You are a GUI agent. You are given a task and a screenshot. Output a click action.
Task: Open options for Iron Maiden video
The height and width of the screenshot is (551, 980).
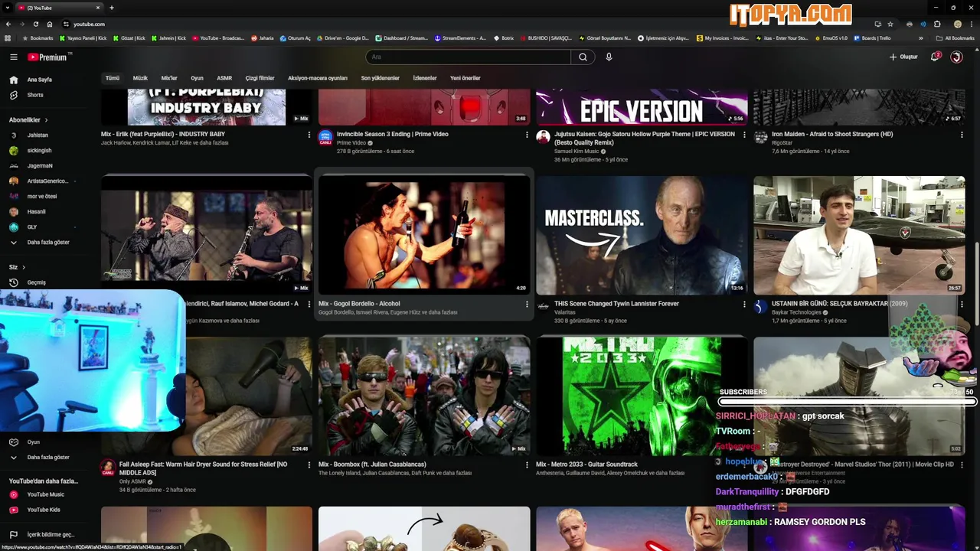(x=962, y=135)
